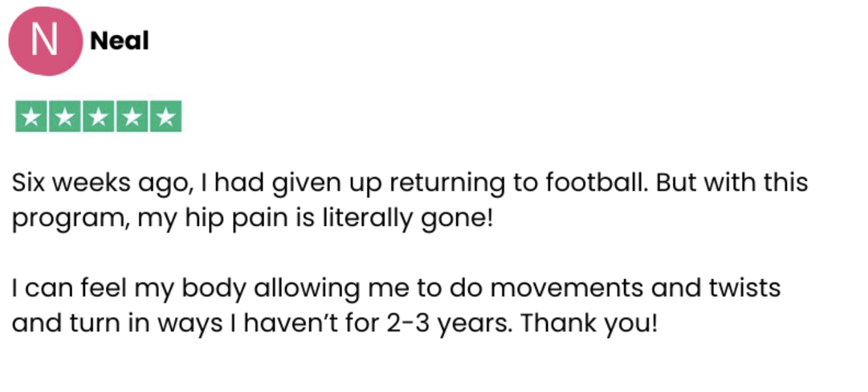868x392 pixels.
Task: Select the third rating star
Action: [98, 117]
